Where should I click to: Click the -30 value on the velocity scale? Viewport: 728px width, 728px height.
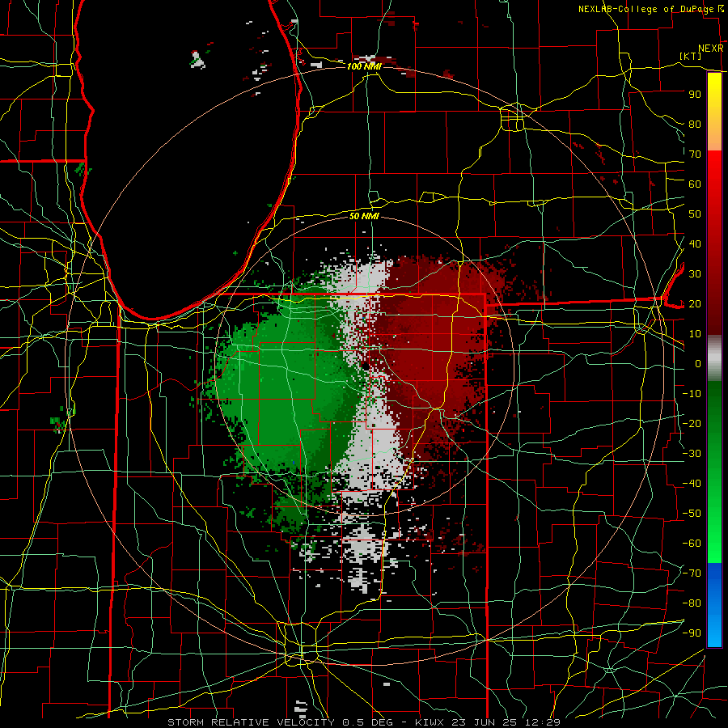pyautogui.click(x=692, y=454)
